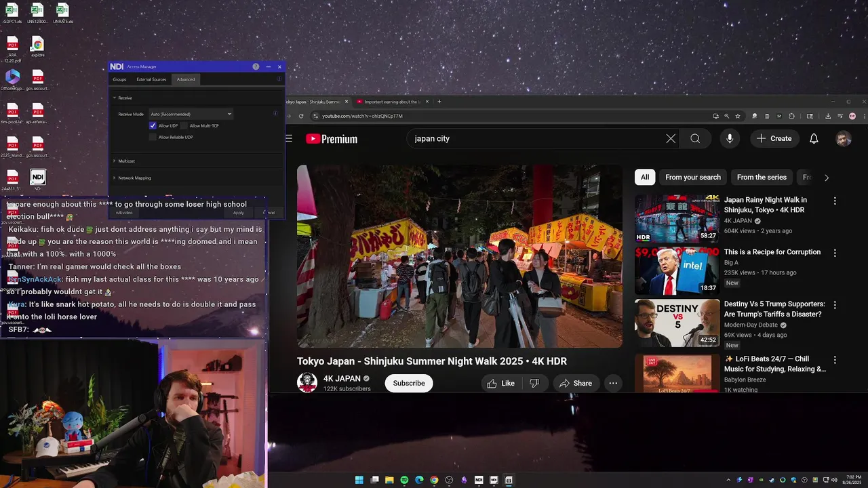This screenshot has width=868, height=488.
Task: Open options for LoFi Beats 24/7 video
Action: [x=835, y=360]
